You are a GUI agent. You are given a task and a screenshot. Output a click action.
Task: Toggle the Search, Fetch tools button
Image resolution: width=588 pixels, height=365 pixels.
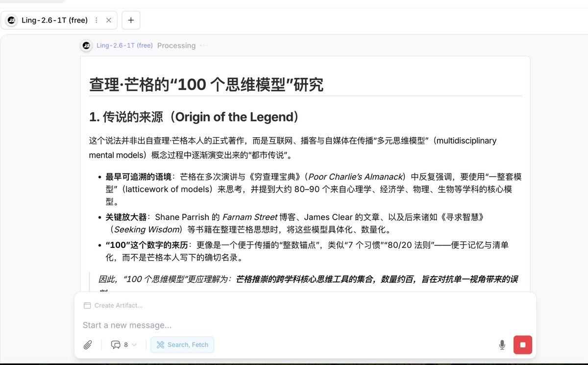[x=182, y=345]
